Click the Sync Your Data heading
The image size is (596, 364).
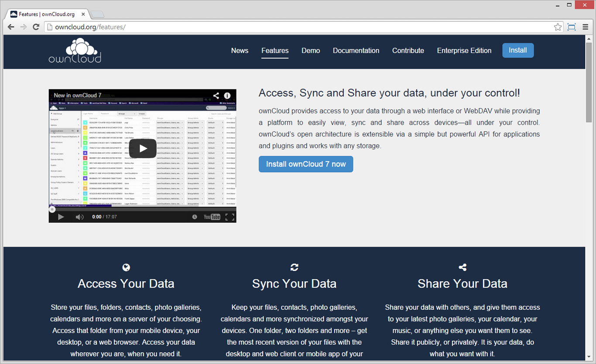point(295,284)
